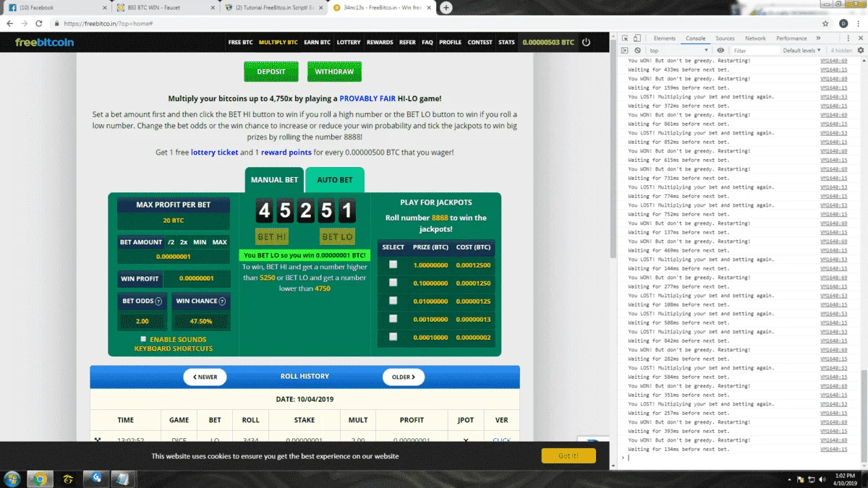
Task: Open the DevTools inspect element picker
Action: pos(625,38)
